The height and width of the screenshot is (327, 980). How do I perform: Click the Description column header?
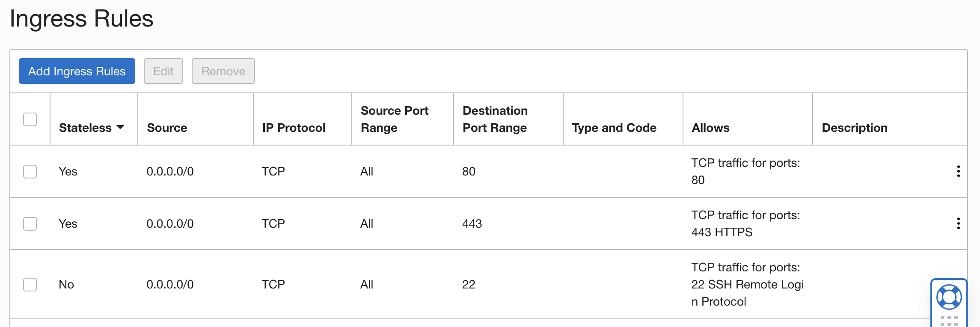tap(854, 128)
